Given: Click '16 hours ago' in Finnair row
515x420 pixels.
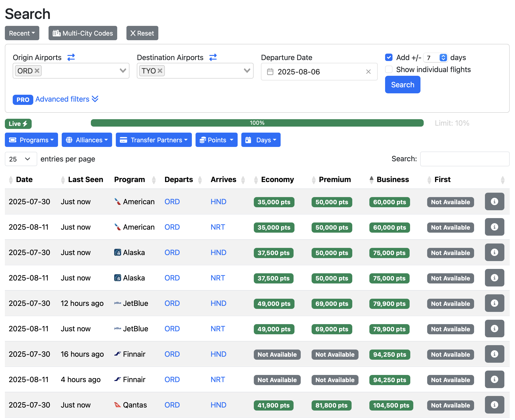Looking at the screenshot, I should pyautogui.click(x=82, y=354).
